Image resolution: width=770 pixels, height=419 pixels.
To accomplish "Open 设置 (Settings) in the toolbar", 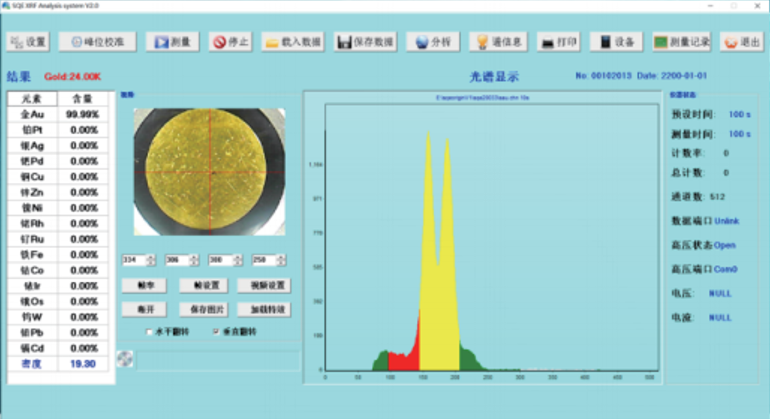I will pyautogui.click(x=28, y=42).
